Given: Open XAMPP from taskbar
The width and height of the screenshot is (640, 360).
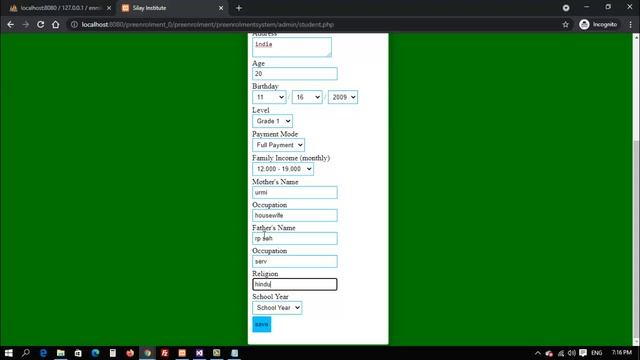Looking at the screenshot, I should [182, 353].
